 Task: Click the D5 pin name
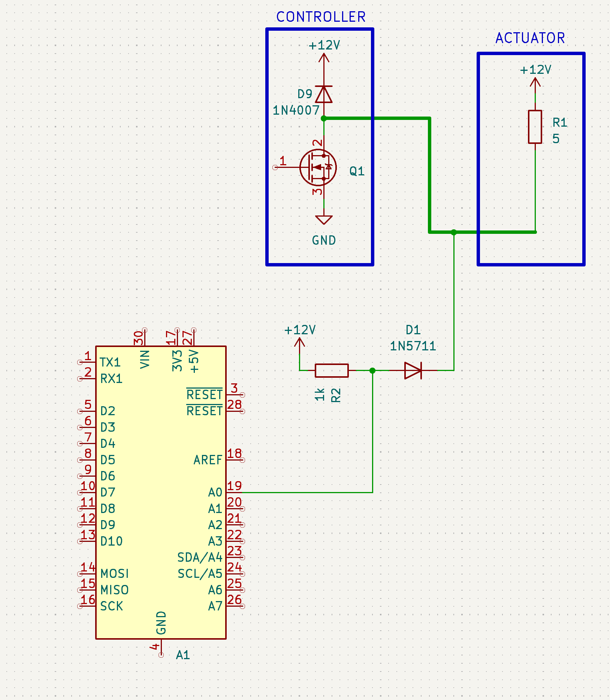(x=108, y=460)
